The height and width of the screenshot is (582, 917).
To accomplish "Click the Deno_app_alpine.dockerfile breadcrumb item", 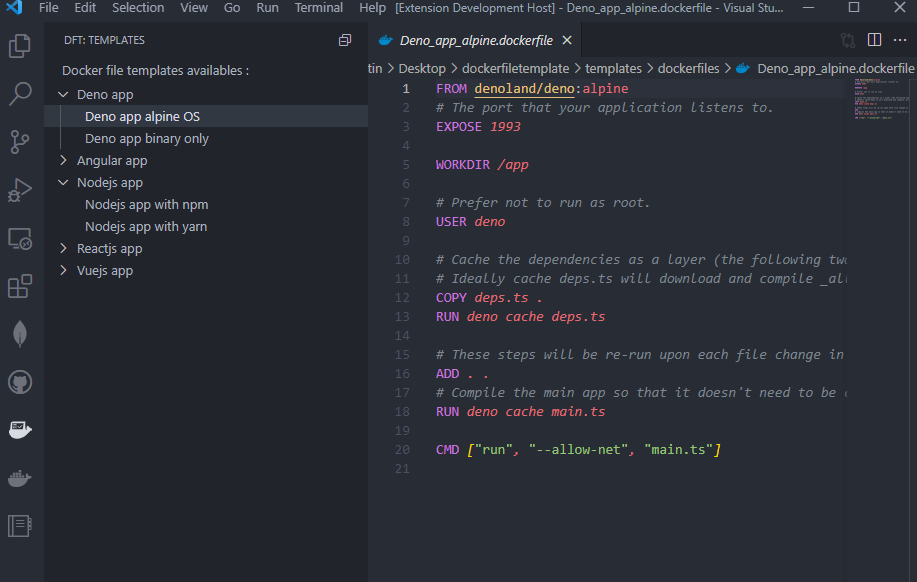I will pyautogui.click(x=835, y=68).
